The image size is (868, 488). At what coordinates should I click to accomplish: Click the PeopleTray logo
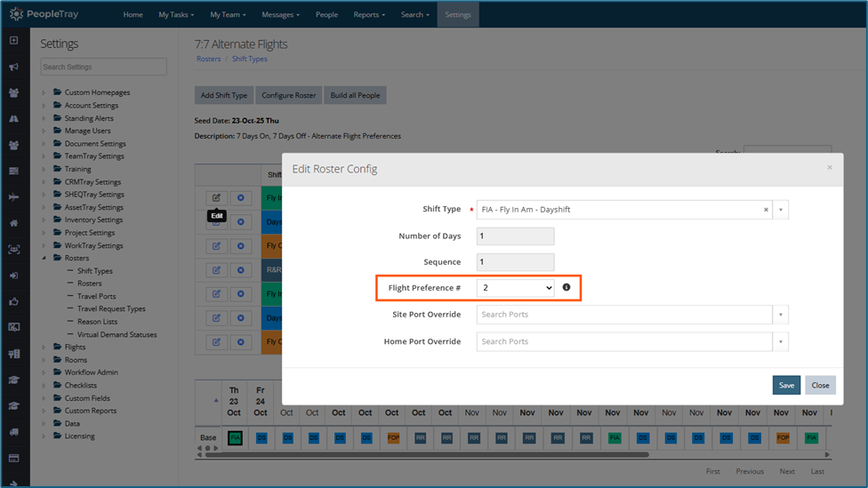tap(44, 14)
